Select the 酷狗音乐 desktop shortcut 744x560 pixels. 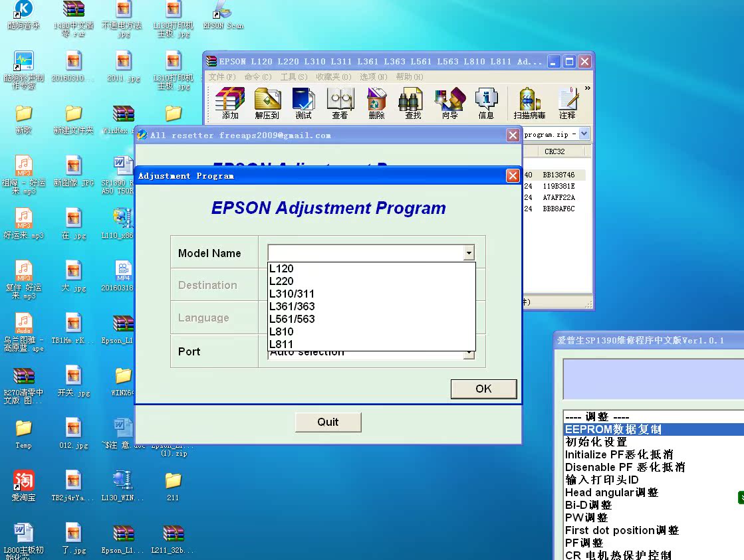coord(24,15)
